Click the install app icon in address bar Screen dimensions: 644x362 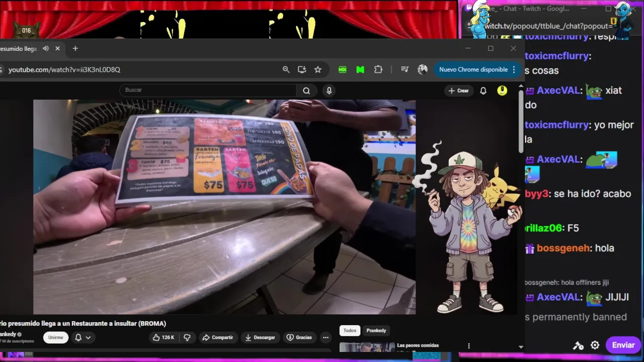click(x=302, y=69)
